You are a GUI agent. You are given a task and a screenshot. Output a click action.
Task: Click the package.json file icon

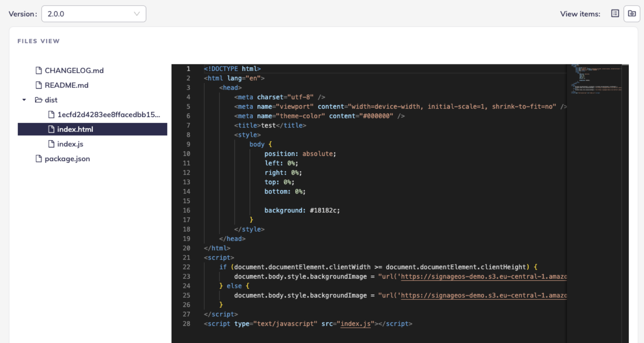click(x=39, y=159)
